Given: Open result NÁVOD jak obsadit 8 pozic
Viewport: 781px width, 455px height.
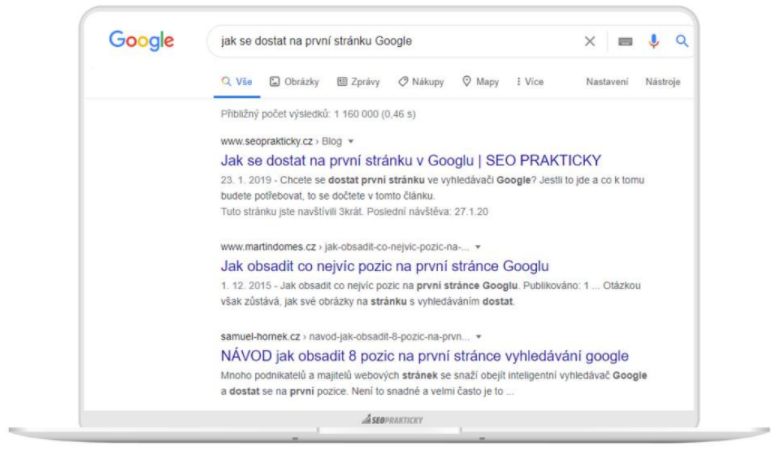Looking at the screenshot, I should click(424, 356).
